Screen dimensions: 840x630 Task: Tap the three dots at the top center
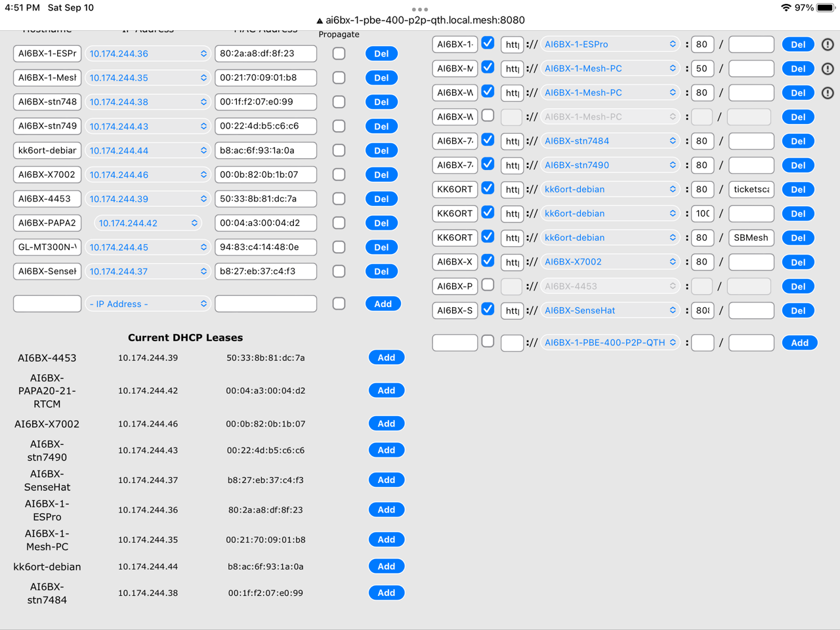(x=419, y=9)
